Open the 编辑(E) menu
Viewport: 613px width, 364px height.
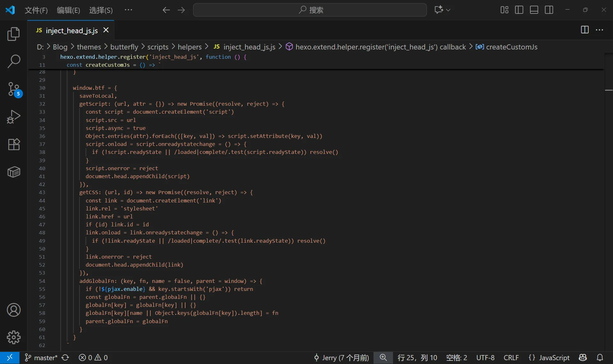(x=68, y=10)
